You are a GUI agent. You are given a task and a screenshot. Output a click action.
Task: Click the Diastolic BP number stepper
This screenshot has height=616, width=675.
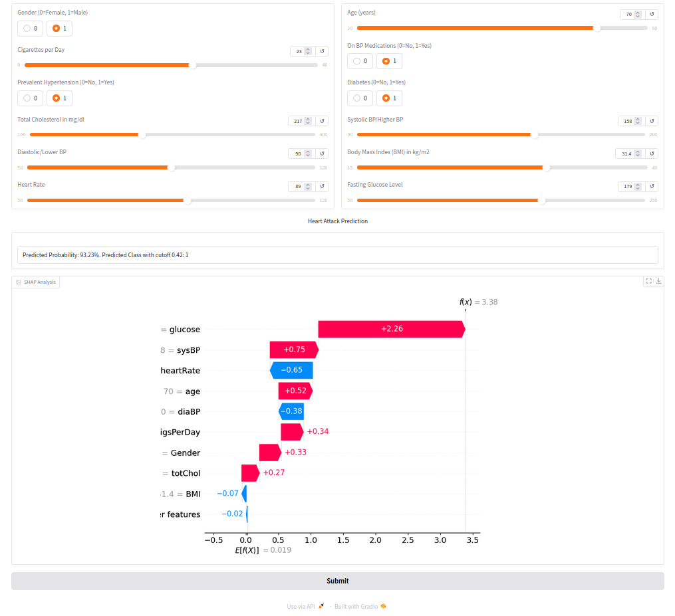click(x=307, y=154)
